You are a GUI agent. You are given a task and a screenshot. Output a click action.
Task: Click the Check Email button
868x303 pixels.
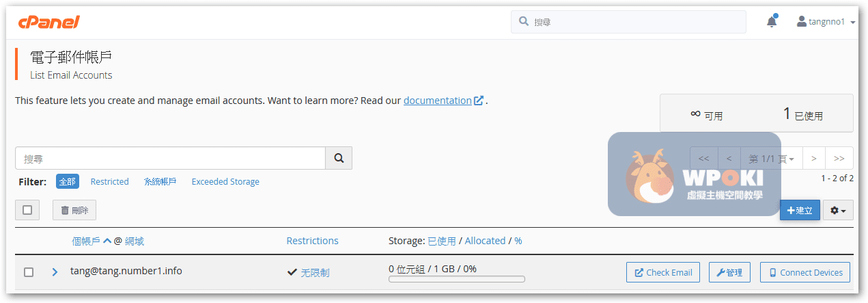(664, 272)
